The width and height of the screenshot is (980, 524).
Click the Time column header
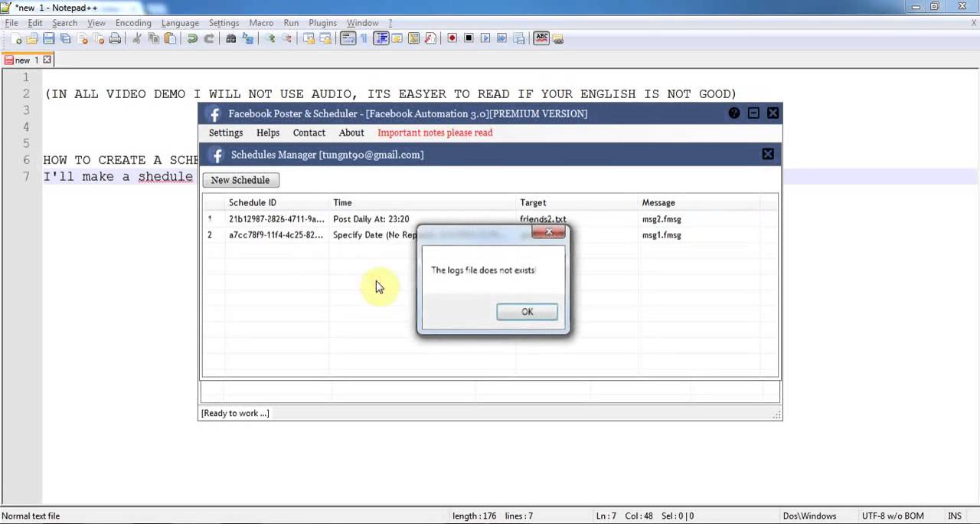pos(423,202)
